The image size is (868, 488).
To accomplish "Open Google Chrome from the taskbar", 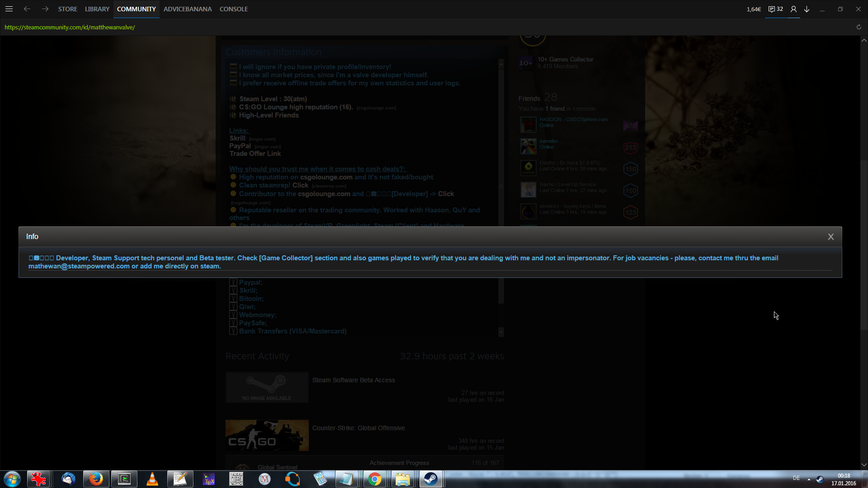I will pyautogui.click(x=374, y=479).
